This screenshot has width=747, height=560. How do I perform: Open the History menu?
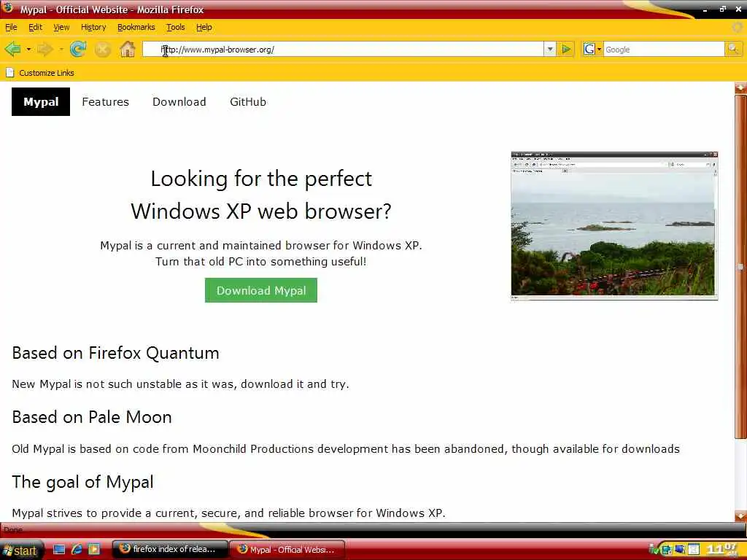pyautogui.click(x=93, y=27)
